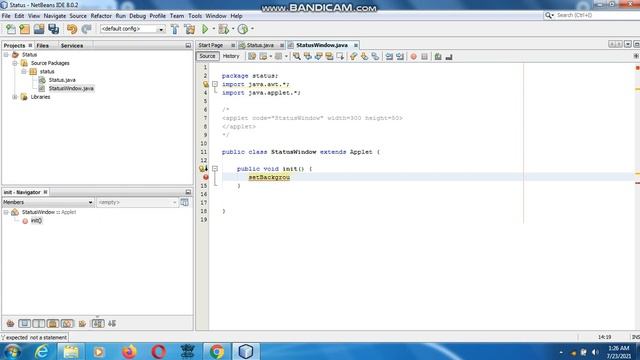Screen dimensions: 640x360
Task: Click the Last Edit icon beside History button
Action: (x=252, y=57)
